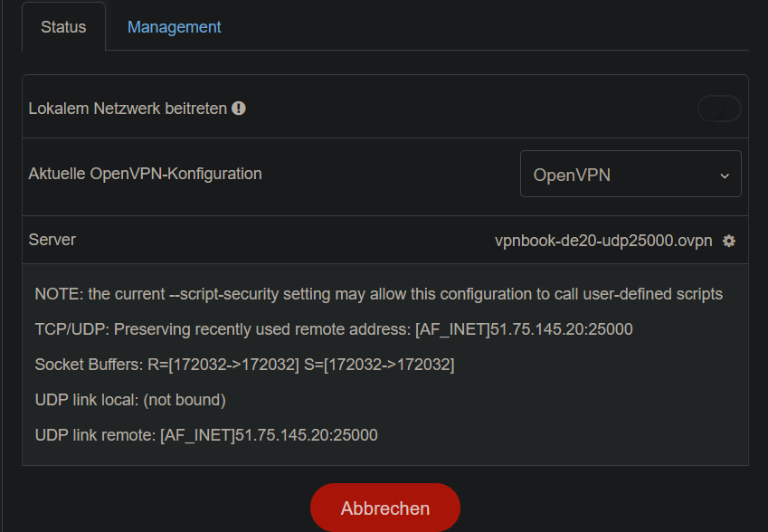
Task: Select the Status tab
Action: (x=63, y=27)
